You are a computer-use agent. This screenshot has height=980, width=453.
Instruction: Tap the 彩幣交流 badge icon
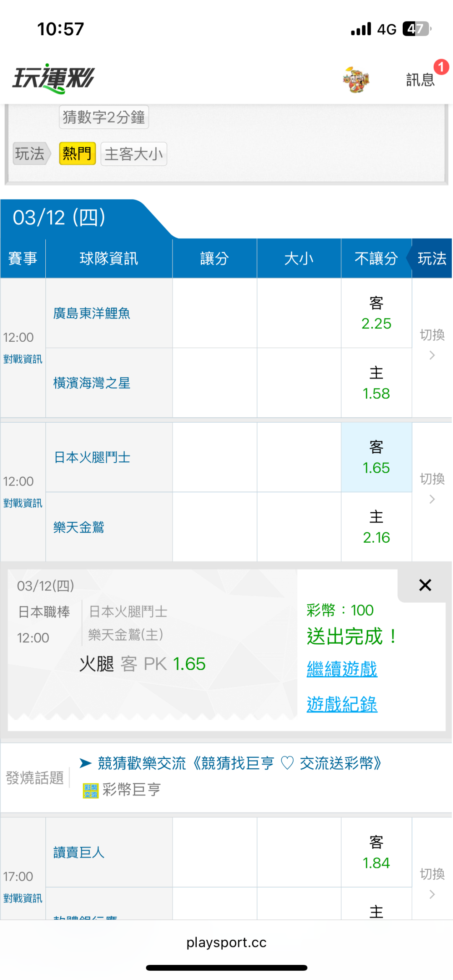[91, 790]
